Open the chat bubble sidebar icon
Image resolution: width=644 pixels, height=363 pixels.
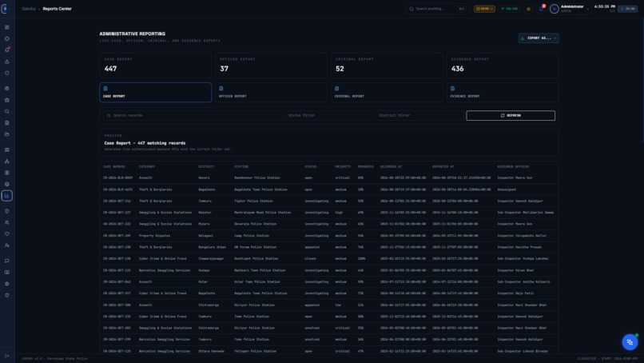pyautogui.click(x=7, y=261)
